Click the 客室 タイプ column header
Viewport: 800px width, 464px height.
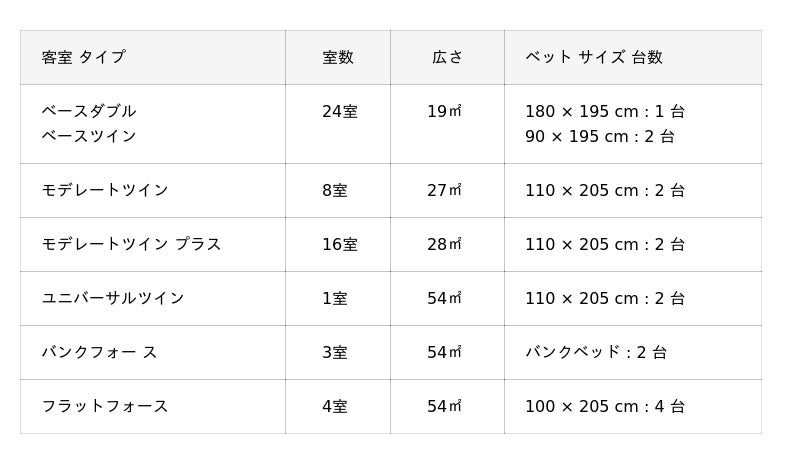[84, 57]
